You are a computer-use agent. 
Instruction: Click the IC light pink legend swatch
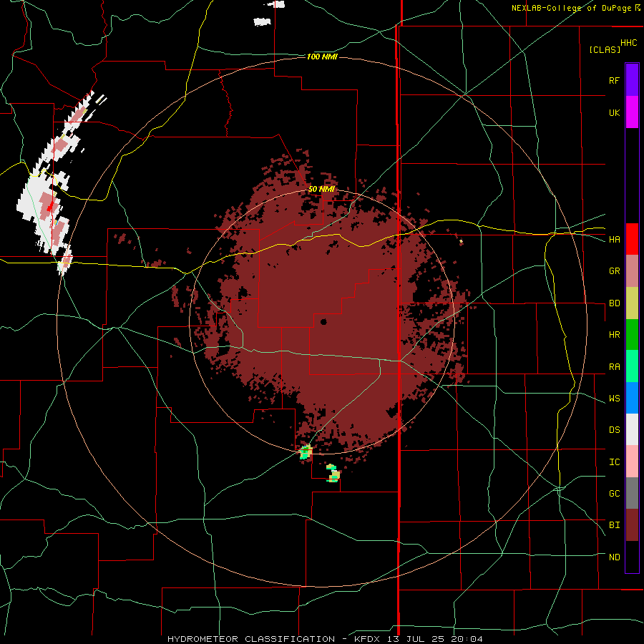point(632,462)
